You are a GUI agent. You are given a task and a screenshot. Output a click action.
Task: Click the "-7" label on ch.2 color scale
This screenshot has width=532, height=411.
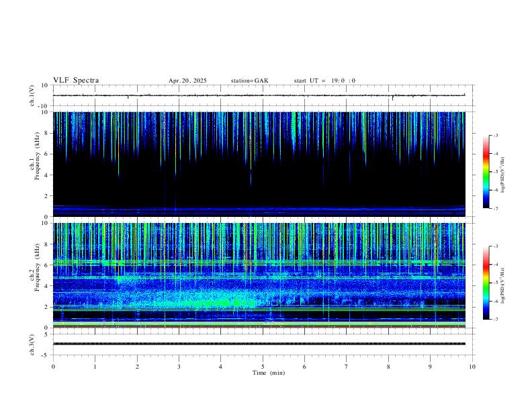pos(496,320)
